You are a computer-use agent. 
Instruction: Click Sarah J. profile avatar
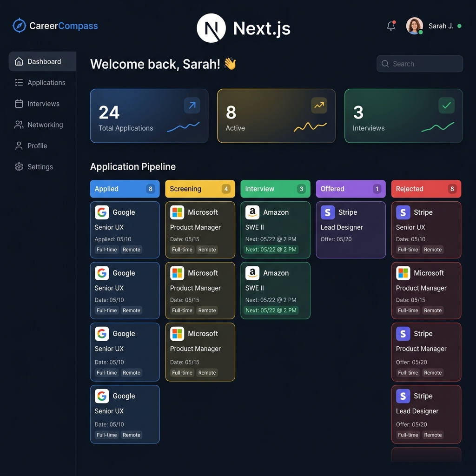[x=414, y=26]
